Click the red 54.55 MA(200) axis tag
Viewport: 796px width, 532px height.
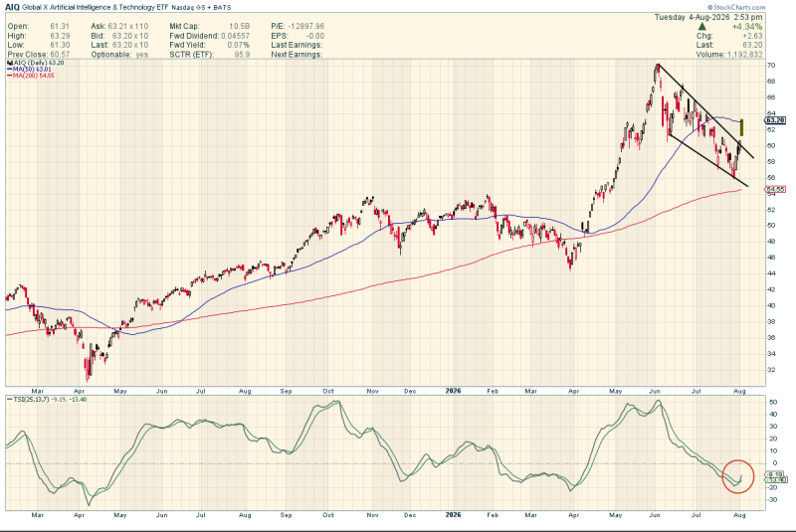[775, 189]
